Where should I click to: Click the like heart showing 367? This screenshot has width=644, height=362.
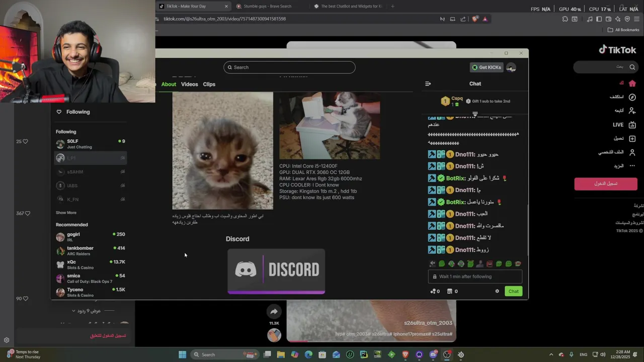pyautogui.click(x=27, y=213)
